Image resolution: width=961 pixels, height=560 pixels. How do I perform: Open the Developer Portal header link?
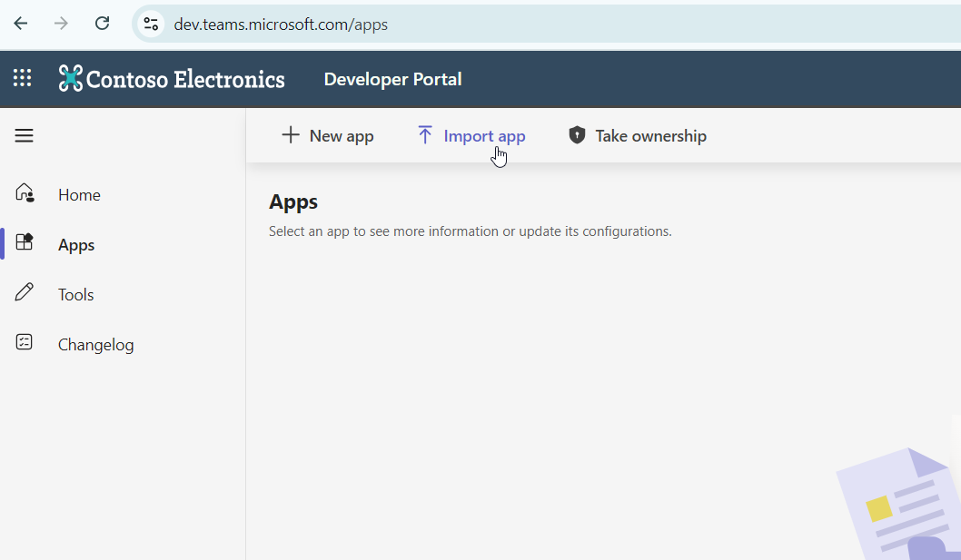393,79
